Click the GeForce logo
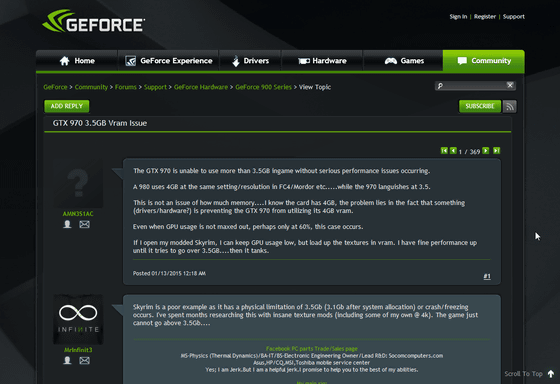Screen dimensions: 560x384 point(94,21)
